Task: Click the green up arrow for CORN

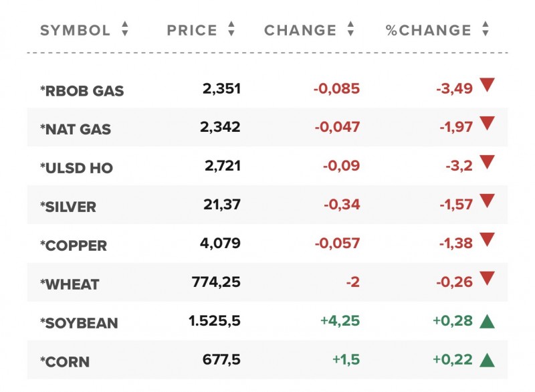Action: click(x=487, y=360)
